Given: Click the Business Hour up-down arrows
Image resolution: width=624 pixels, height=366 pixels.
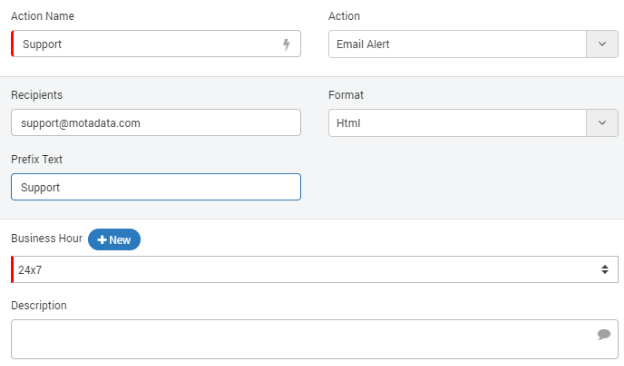Looking at the screenshot, I should 605,270.
